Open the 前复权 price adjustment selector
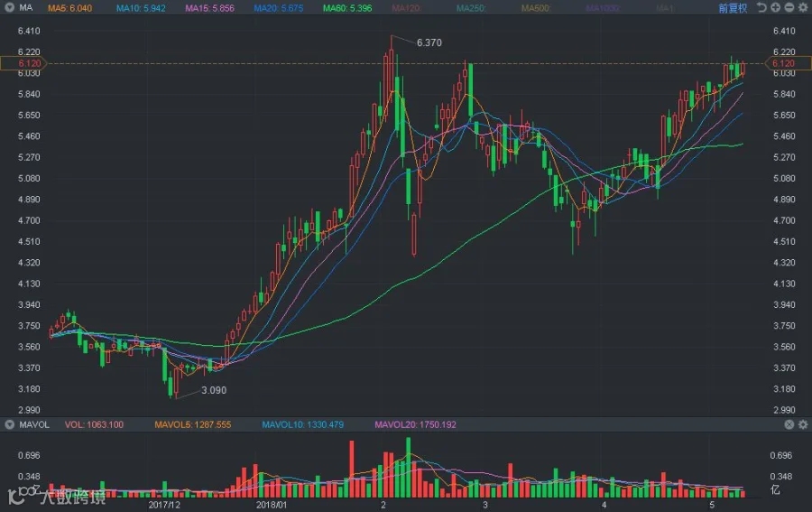This screenshot has width=812, height=512. pyautogui.click(x=733, y=8)
